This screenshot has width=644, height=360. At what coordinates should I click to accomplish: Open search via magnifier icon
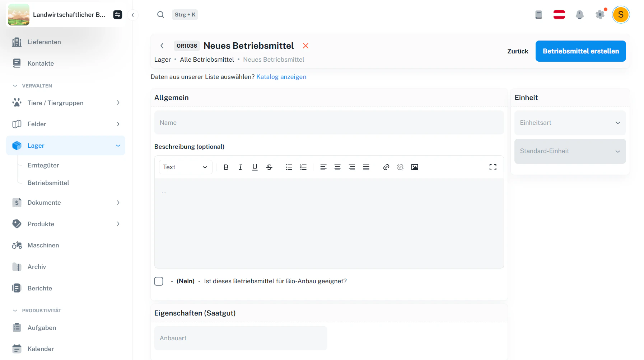(160, 15)
